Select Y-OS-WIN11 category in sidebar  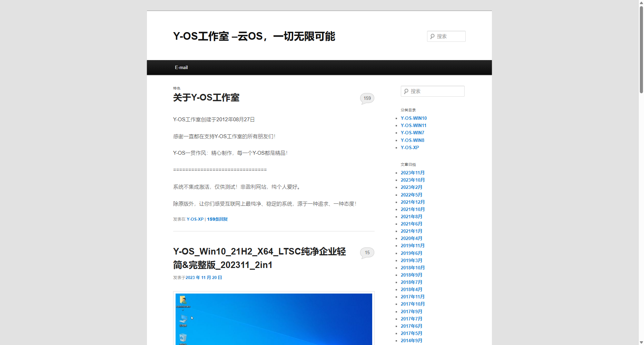click(x=414, y=125)
